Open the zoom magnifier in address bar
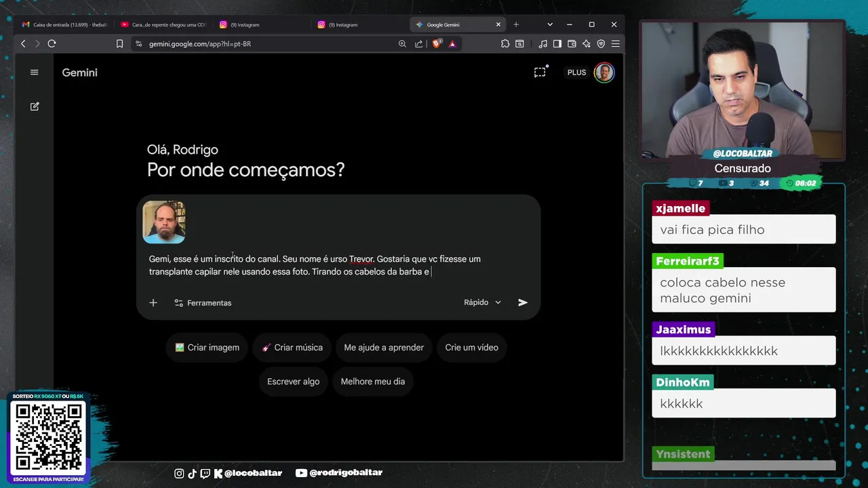Image resolution: width=868 pixels, height=488 pixels. click(402, 43)
